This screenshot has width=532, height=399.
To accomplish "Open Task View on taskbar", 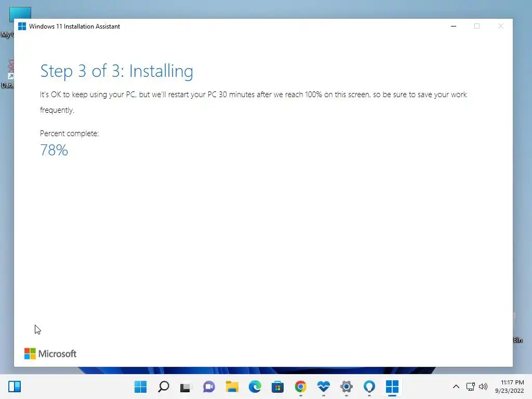I will point(187,387).
